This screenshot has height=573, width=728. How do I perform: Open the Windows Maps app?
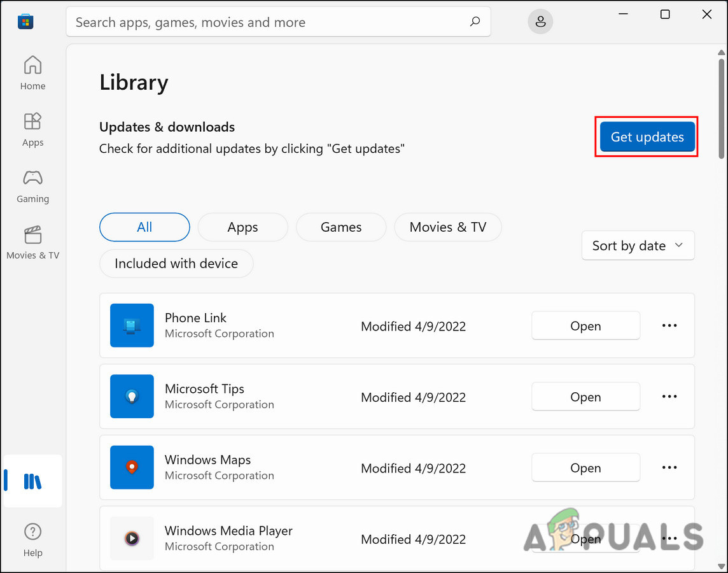tap(585, 467)
